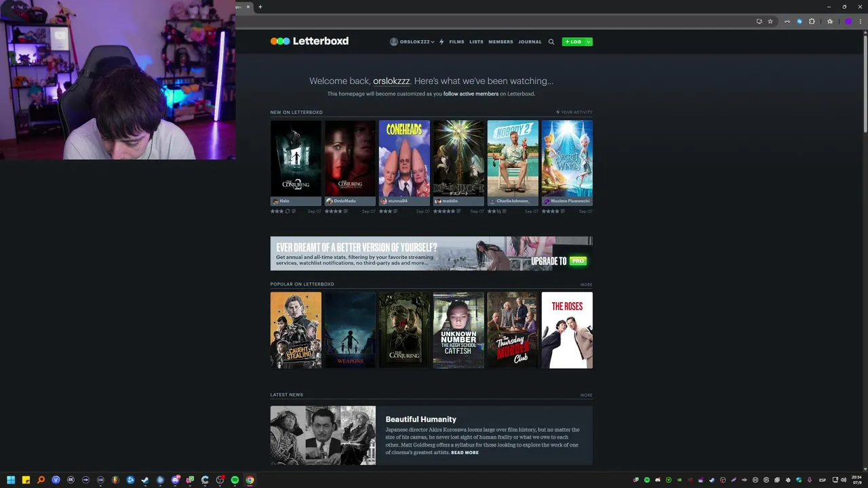Open the Kurosawa news article image

click(x=323, y=435)
